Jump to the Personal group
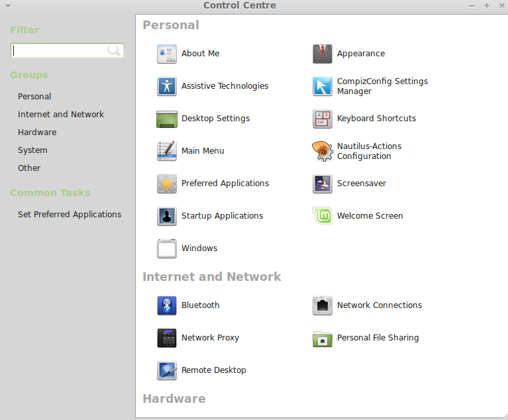The width and height of the screenshot is (508, 420). click(34, 97)
